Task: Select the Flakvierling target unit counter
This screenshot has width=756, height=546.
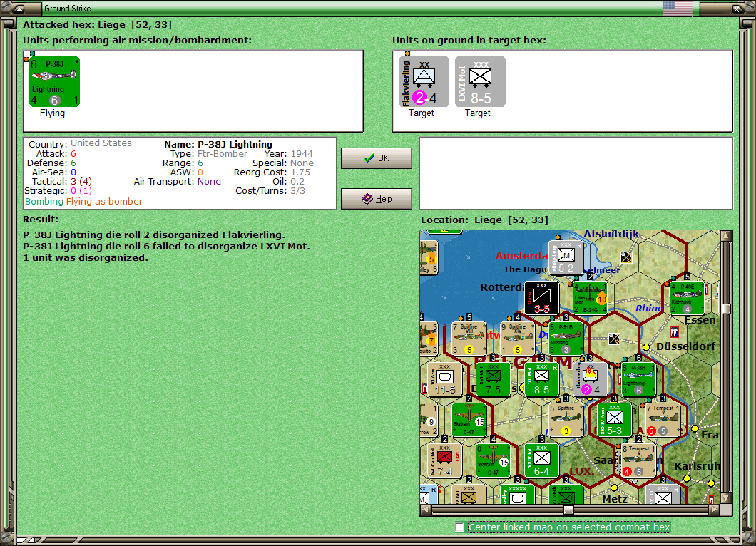Action: (x=424, y=81)
